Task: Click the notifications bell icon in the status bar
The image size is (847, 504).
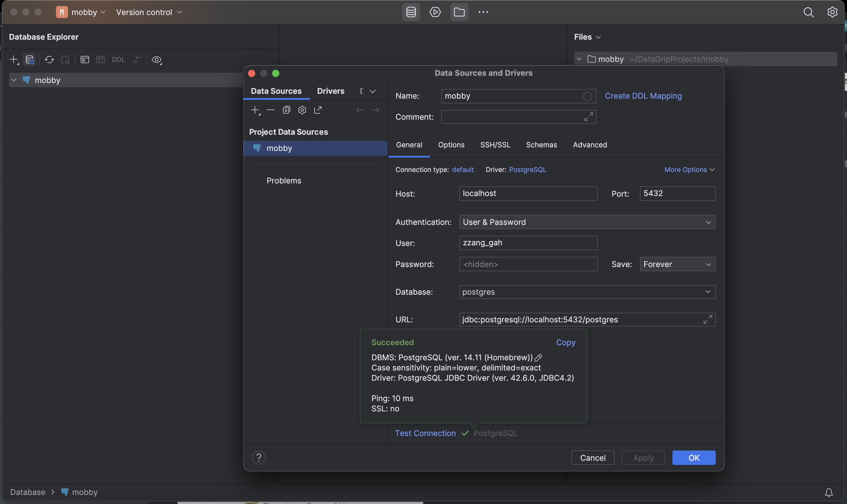Action: pos(829,492)
